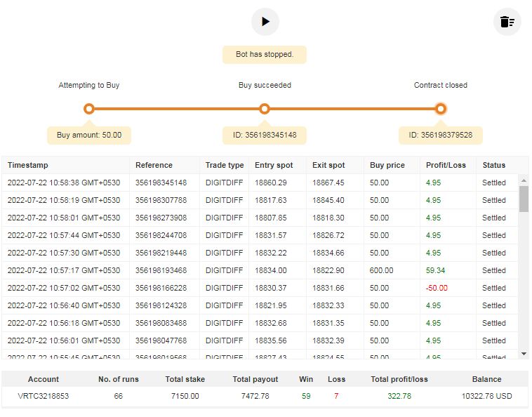Click the Attempting to Buy step circle
The height and width of the screenshot is (417, 532).
(88, 109)
